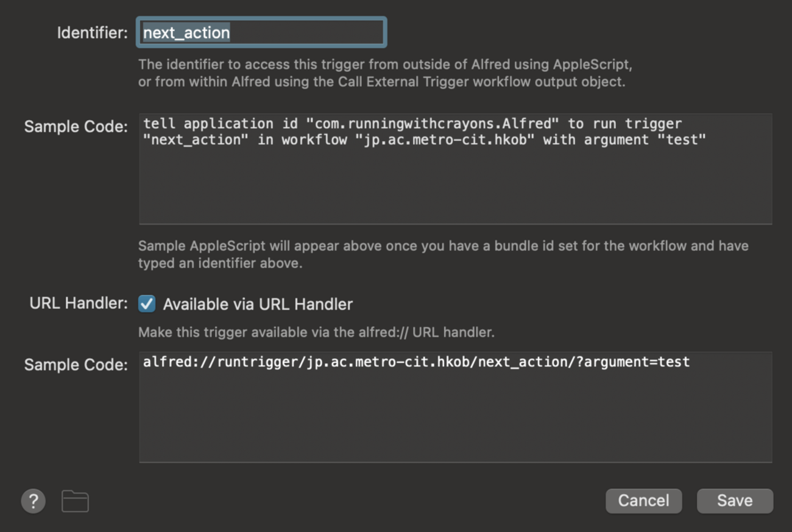Click the folder icon beside help
Image resolution: width=792 pixels, height=532 pixels.
pyautogui.click(x=76, y=501)
